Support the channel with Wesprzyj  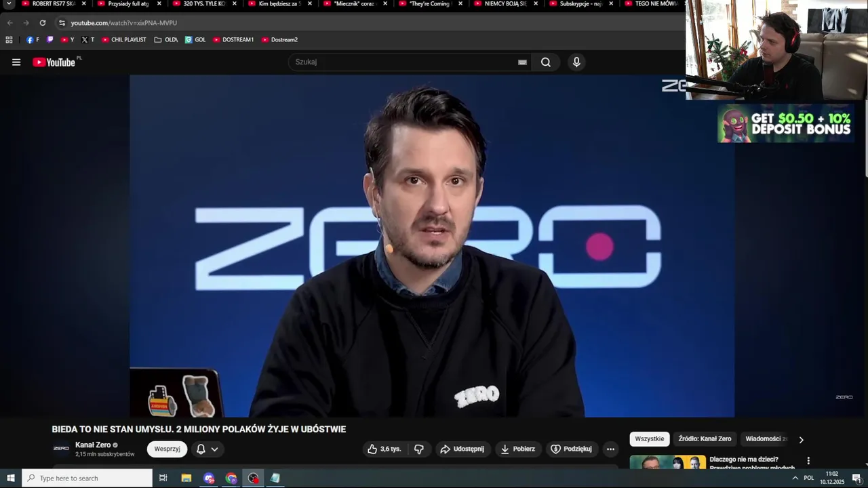click(167, 449)
